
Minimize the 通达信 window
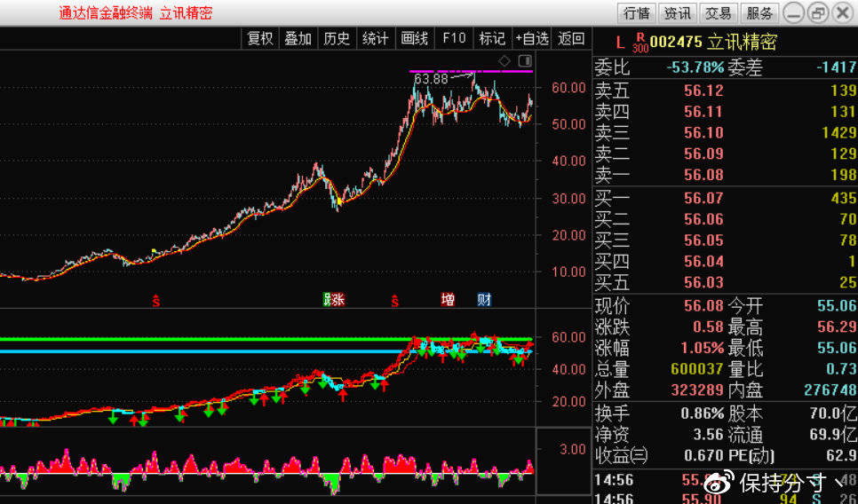click(x=793, y=13)
